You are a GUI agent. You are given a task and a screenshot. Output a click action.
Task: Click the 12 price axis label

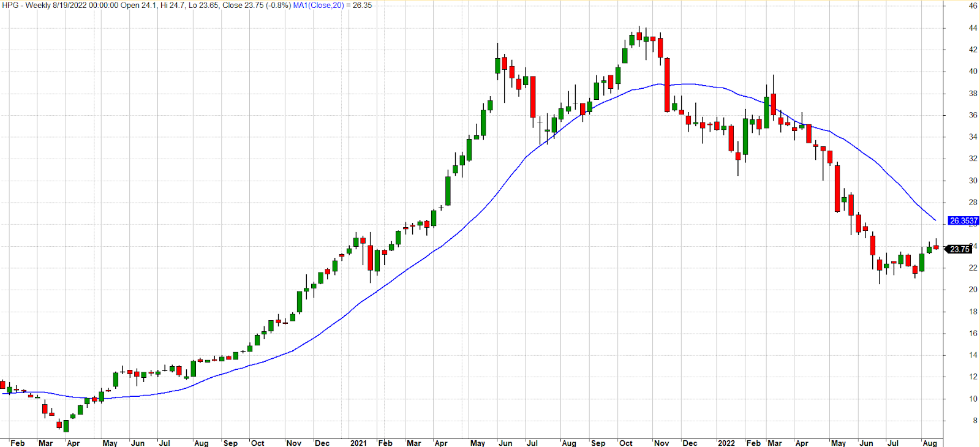point(973,377)
